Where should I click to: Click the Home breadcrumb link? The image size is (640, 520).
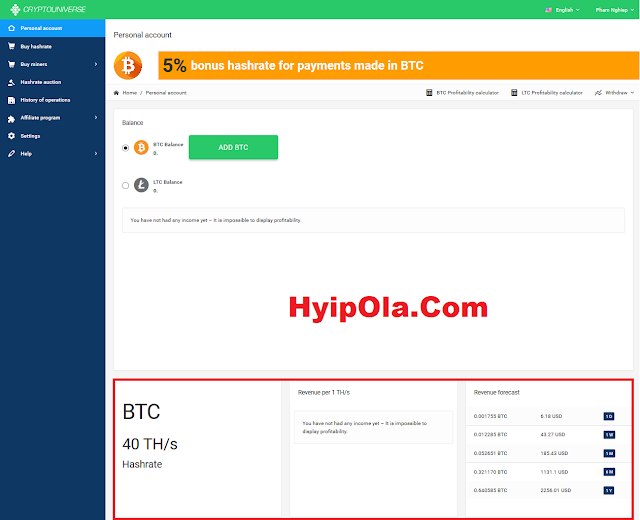tap(130, 93)
